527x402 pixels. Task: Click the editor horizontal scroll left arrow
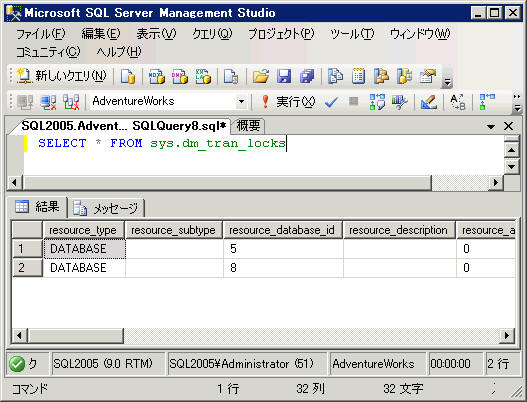tap(14, 183)
